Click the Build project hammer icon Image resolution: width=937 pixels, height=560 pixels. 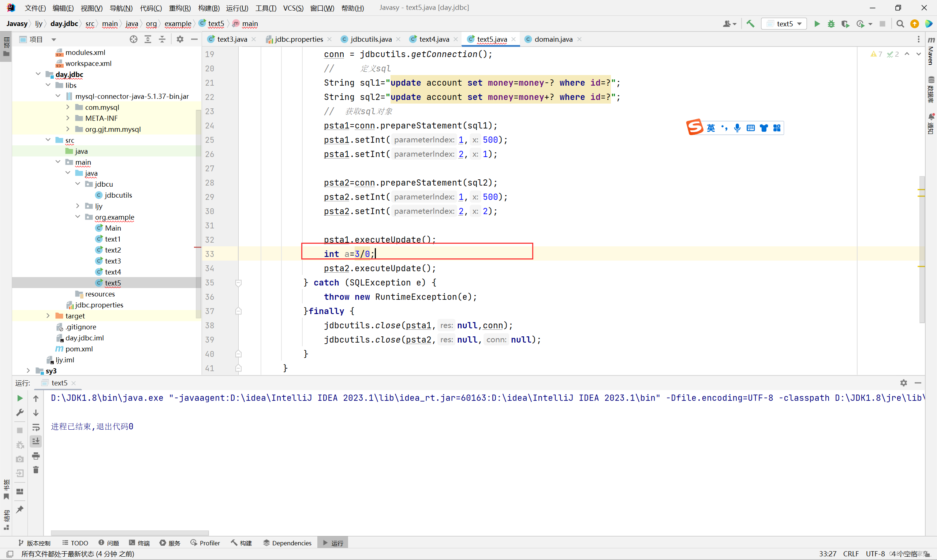click(750, 24)
